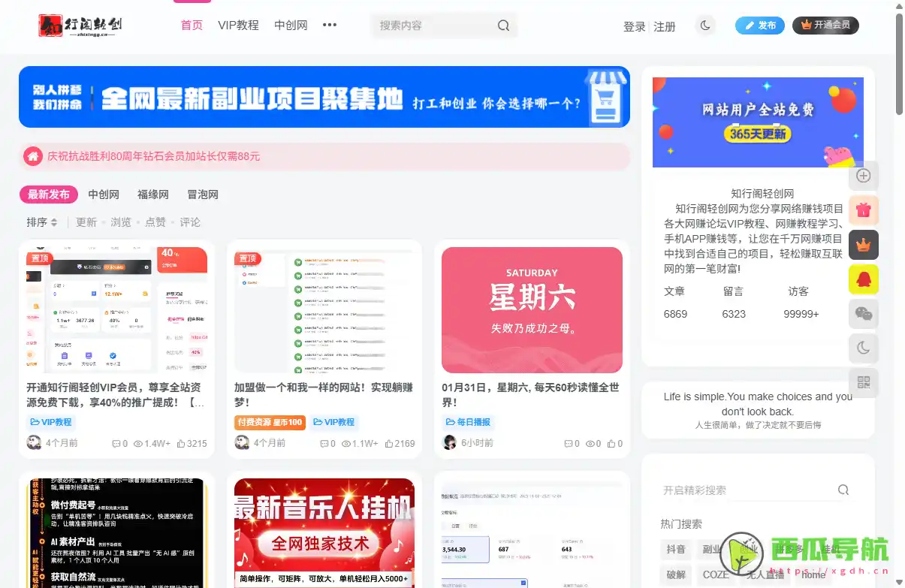
Task: Click the plus icon atop the sidebar
Action: pos(863,176)
